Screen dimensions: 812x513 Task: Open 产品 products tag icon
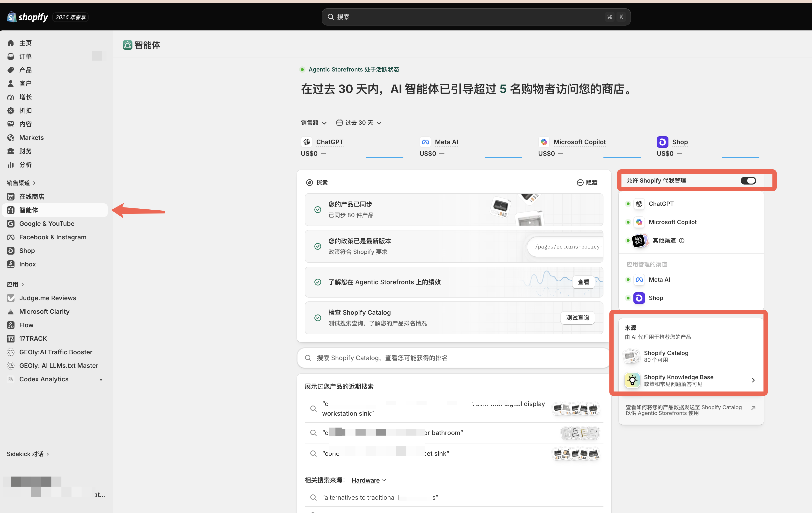click(11, 70)
